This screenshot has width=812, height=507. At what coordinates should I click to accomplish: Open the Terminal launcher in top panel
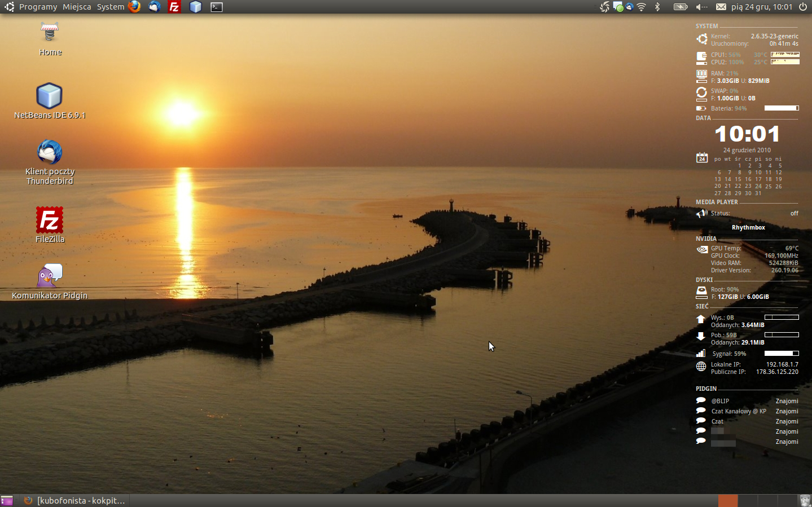tap(217, 7)
